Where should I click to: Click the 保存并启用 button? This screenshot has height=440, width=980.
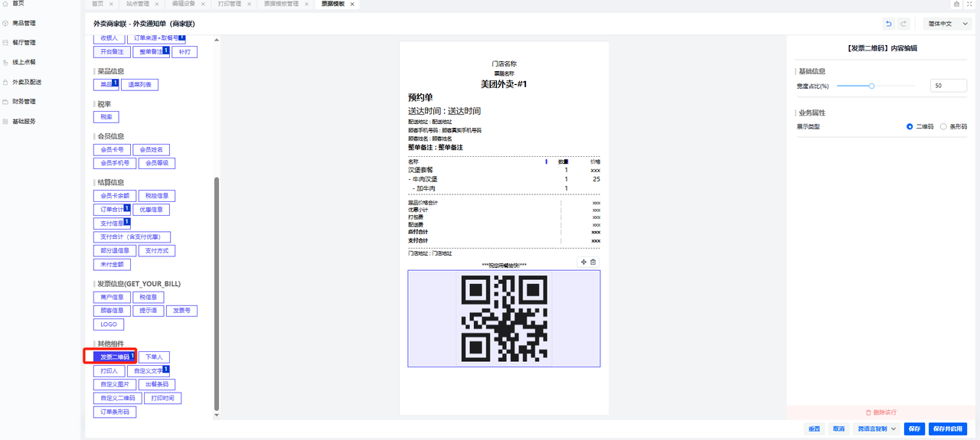tap(947, 429)
